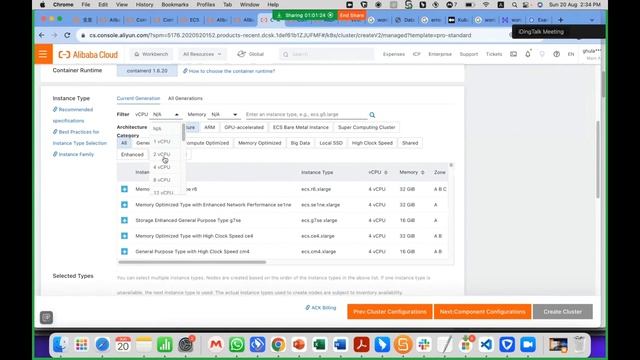The image size is (640, 360).
Task: Switch to the All Generations tab
Action: 185,98
